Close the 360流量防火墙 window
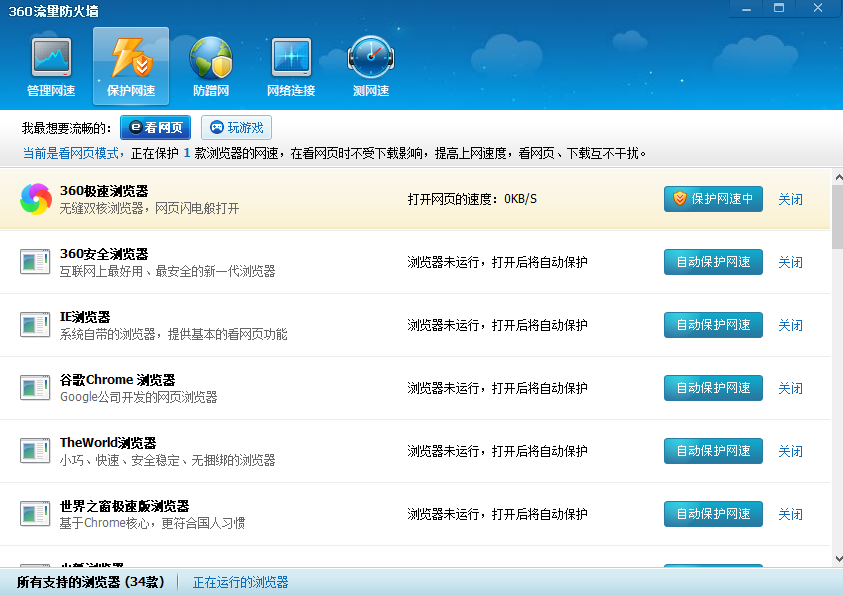Viewport: 843px width, 595px height. click(x=818, y=9)
